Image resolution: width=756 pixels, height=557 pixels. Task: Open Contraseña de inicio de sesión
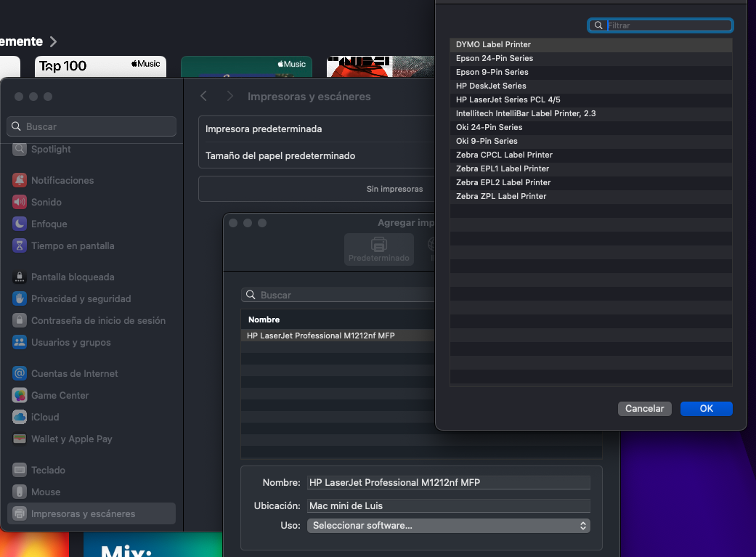[x=92, y=320]
